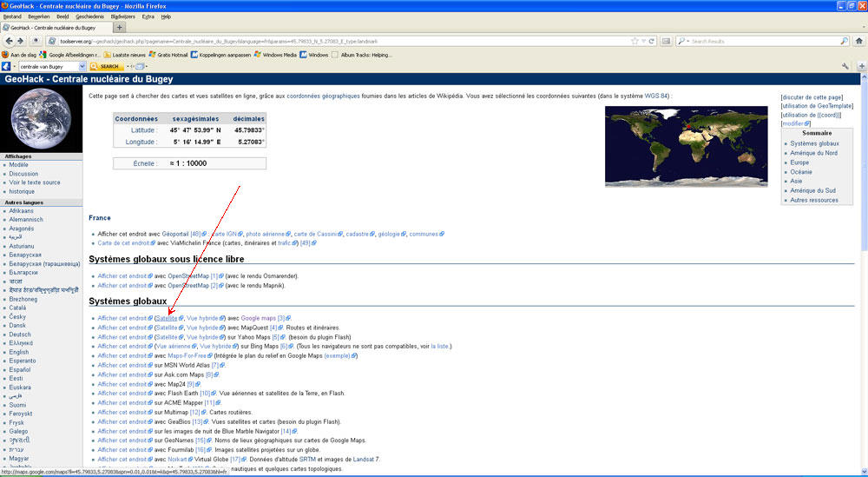Image resolution: width=868 pixels, height=477 pixels.
Task: Switch language to English in sidebar
Action: click(19, 352)
